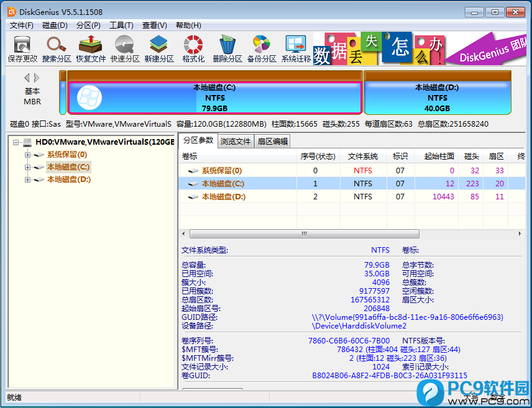Open the 分区(P) menu
The height and width of the screenshot is (408, 532).
[88, 25]
